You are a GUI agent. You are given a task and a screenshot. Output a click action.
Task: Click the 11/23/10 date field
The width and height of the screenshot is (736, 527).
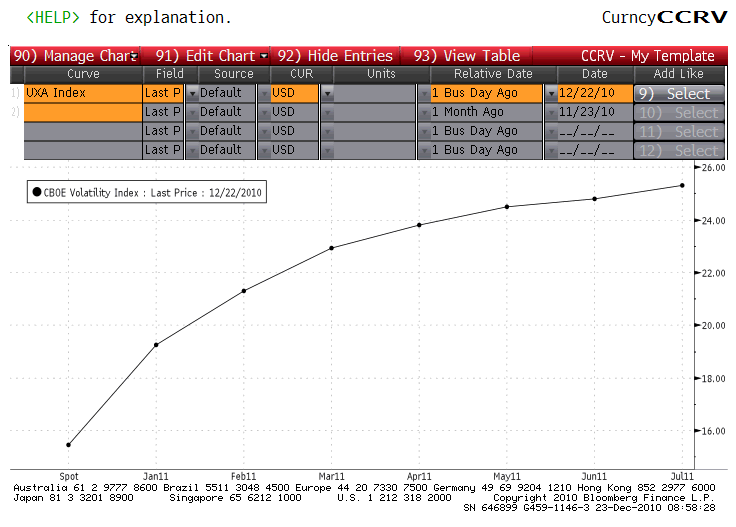595,112
